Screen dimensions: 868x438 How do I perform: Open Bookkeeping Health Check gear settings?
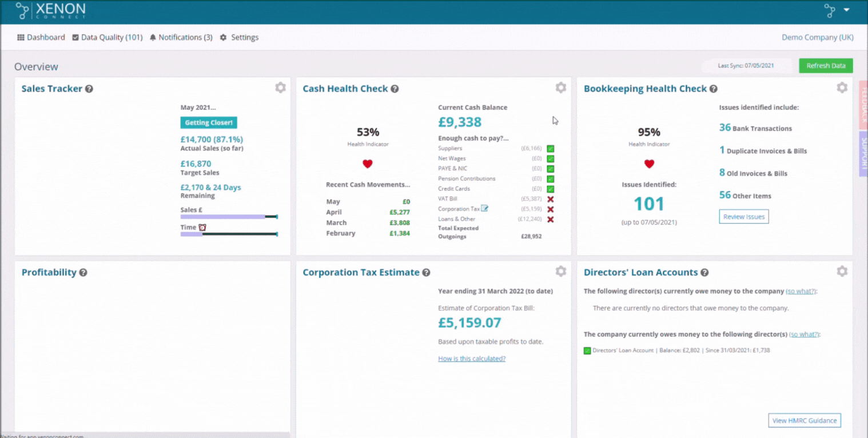842,87
